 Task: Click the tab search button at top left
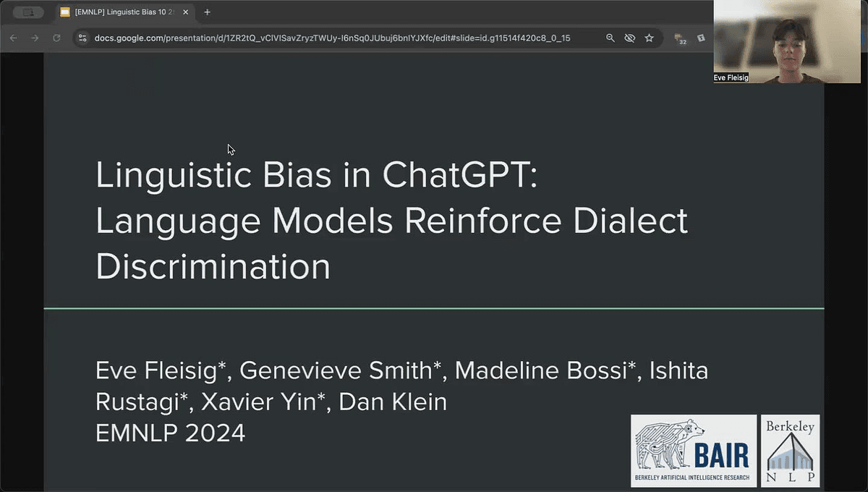pos(28,12)
